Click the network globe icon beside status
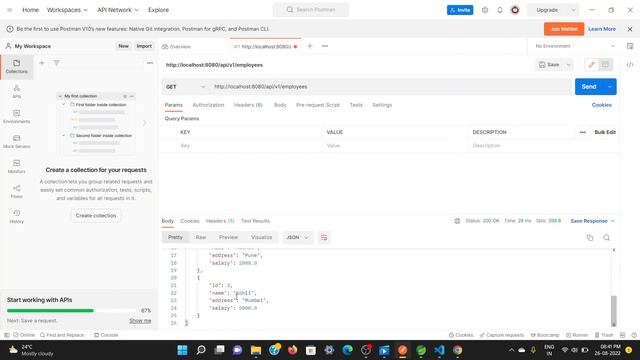 pos(457,221)
